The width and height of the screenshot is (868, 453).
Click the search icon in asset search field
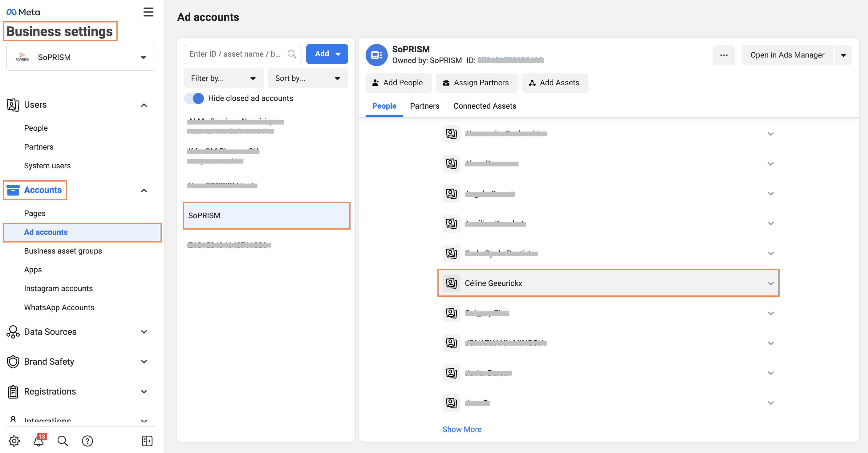click(292, 54)
